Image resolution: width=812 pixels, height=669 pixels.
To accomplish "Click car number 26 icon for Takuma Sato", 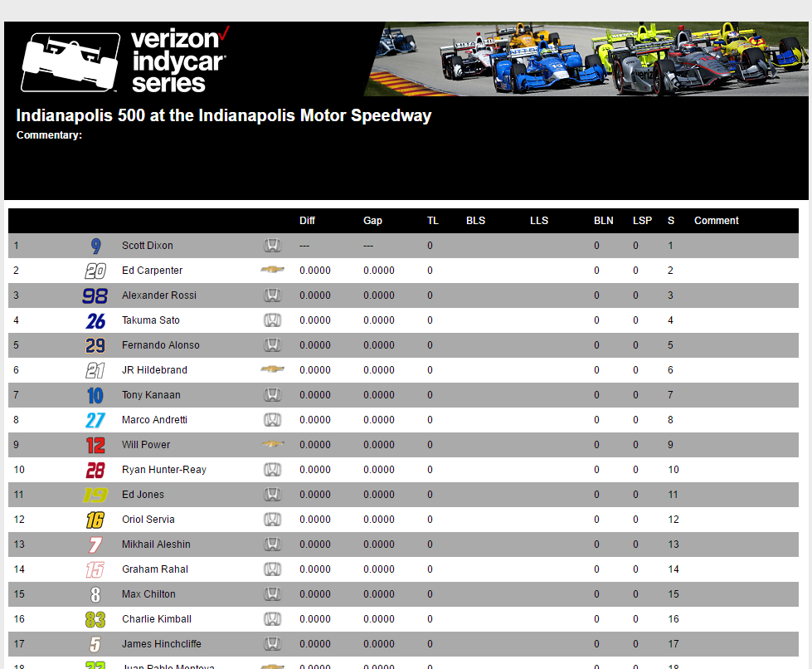I will (x=95, y=320).
